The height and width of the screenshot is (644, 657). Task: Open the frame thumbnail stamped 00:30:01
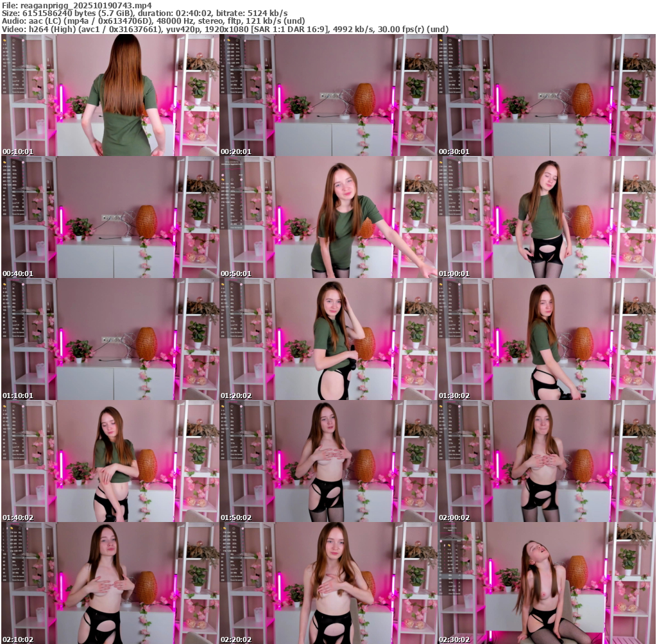[x=547, y=95]
